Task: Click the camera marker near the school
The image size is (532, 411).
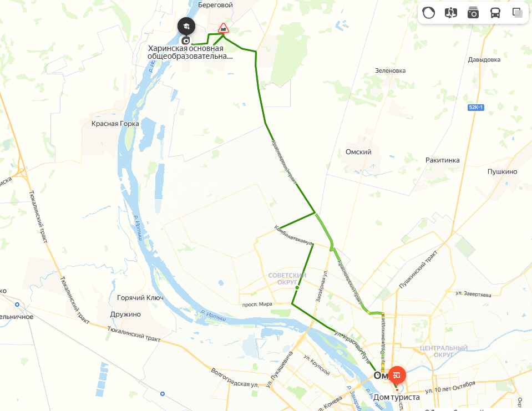Action: [186, 41]
